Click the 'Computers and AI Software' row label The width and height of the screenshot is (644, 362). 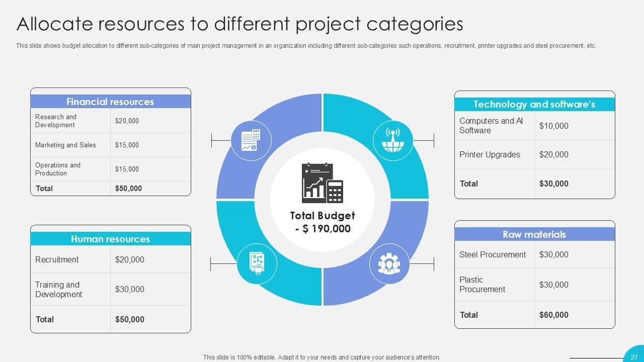point(491,126)
